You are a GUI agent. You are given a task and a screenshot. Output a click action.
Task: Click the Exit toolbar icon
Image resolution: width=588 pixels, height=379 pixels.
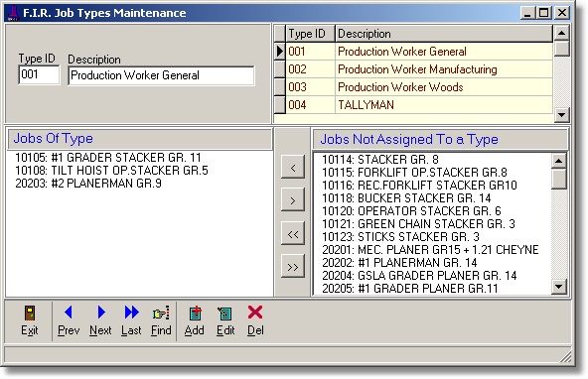point(29,320)
